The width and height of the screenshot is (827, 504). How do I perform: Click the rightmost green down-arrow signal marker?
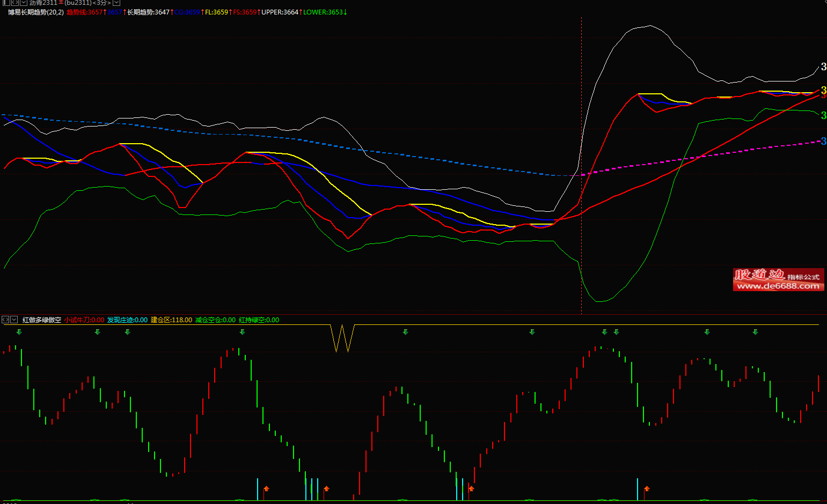point(755,332)
